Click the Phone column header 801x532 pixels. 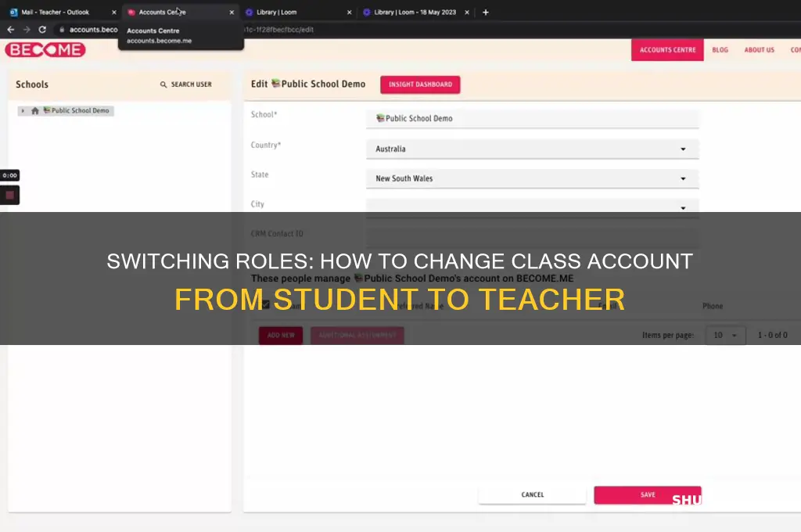click(x=712, y=306)
